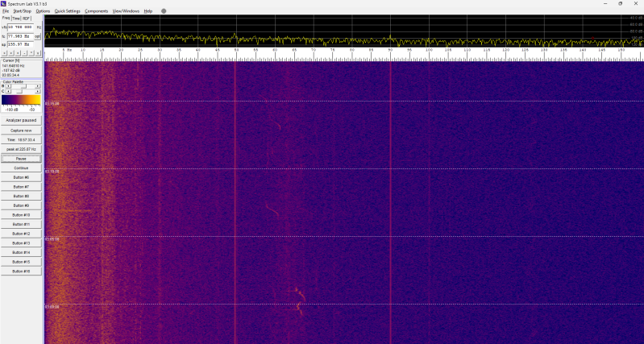Viewport: 644px width, 344px height.
Task: Click Button #10
Action: pyautogui.click(x=21, y=215)
